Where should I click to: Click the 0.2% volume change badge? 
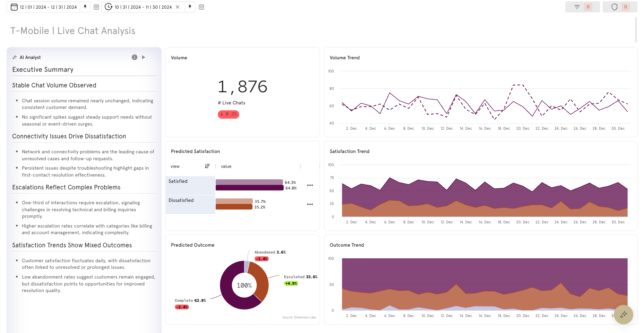click(x=229, y=114)
